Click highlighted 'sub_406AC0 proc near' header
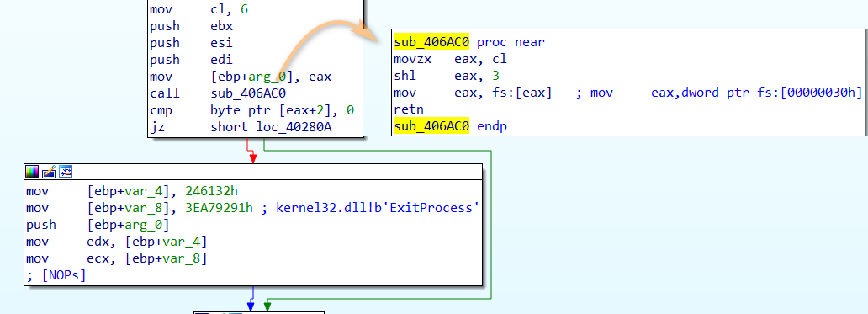The width and height of the screenshot is (868, 314). tap(469, 42)
